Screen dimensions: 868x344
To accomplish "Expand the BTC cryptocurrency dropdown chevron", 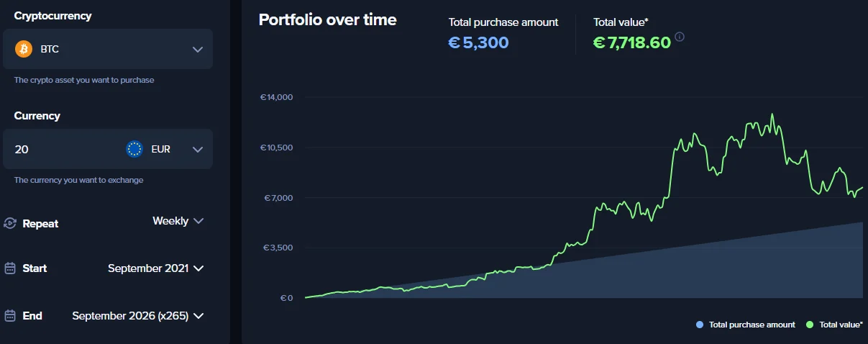I will [198, 50].
